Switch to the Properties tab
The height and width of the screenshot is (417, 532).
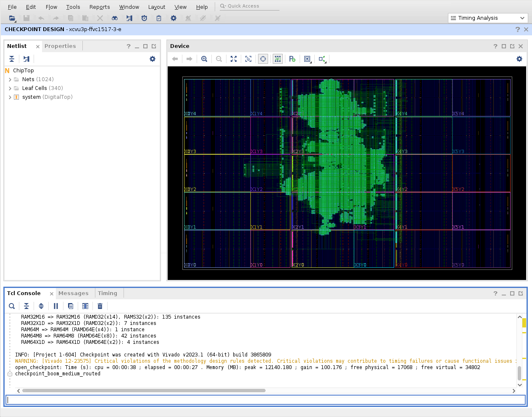click(60, 46)
